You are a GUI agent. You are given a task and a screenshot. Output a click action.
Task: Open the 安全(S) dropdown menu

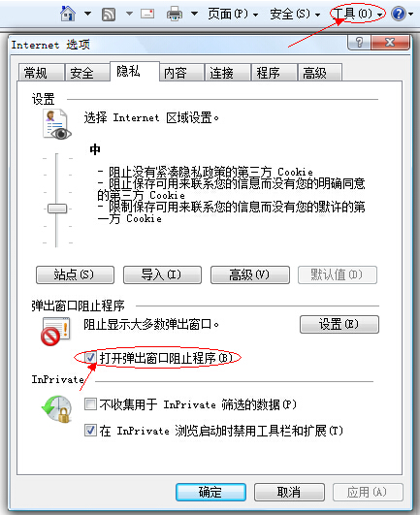tap(295, 15)
